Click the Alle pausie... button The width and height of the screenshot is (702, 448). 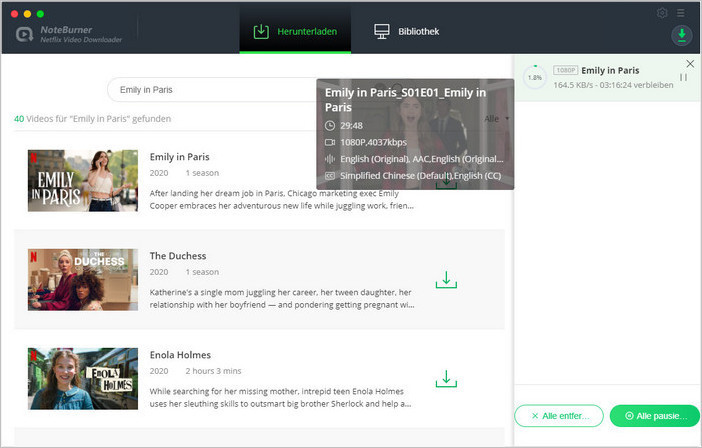655,416
